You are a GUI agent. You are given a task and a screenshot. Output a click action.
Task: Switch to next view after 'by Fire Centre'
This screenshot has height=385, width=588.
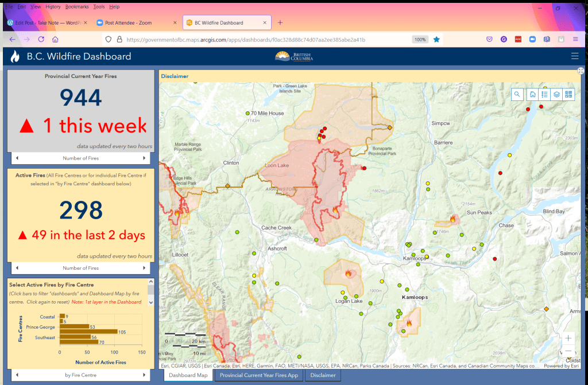144,375
